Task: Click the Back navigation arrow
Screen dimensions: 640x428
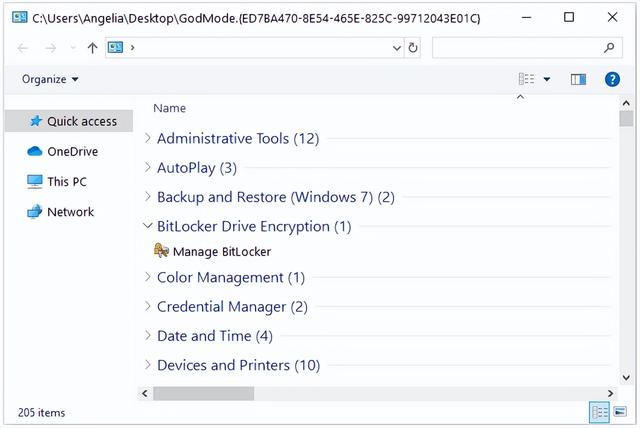Action: pyautogui.click(x=22, y=48)
